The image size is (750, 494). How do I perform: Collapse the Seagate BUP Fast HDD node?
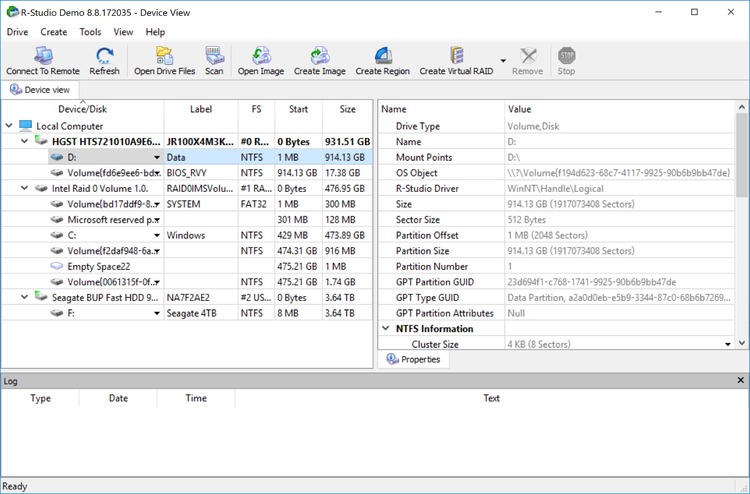24,297
